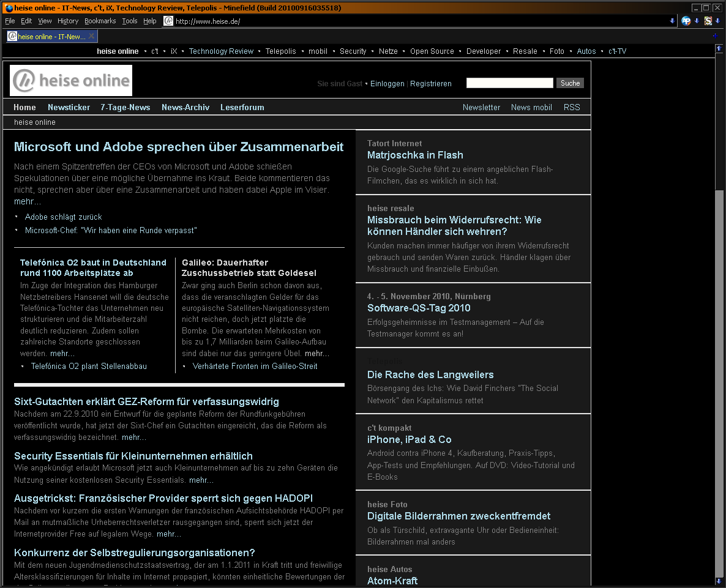The height and width of the screenshot is (588, 726).
Task: Open the NoScript dropdown arrow
Action: point(717,21)
